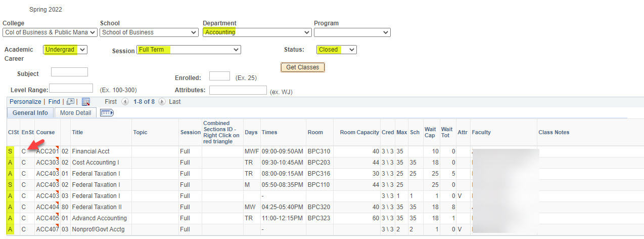Select the General Info tab
644x239 pixels.
click(30, 113)
